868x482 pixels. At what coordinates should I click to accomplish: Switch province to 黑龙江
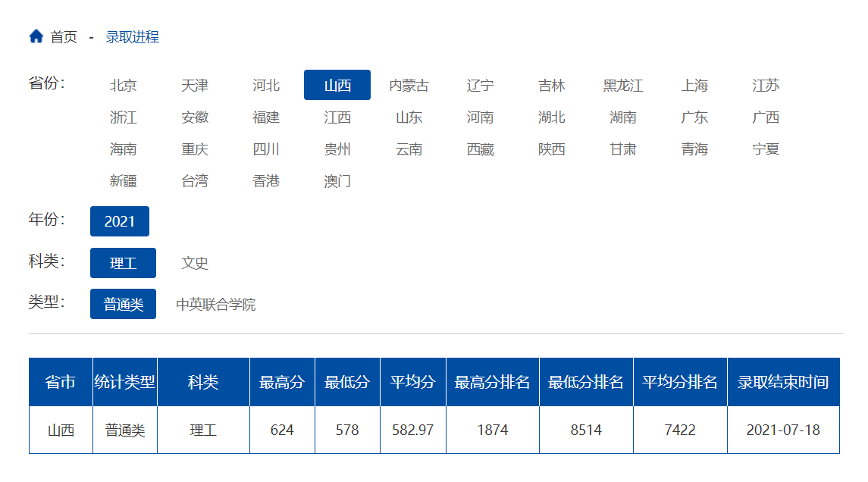(623, 85)
